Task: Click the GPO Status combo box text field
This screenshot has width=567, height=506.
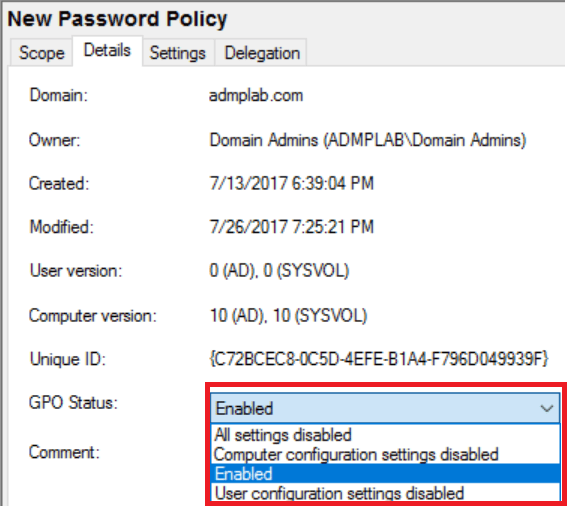Action: 372,408
